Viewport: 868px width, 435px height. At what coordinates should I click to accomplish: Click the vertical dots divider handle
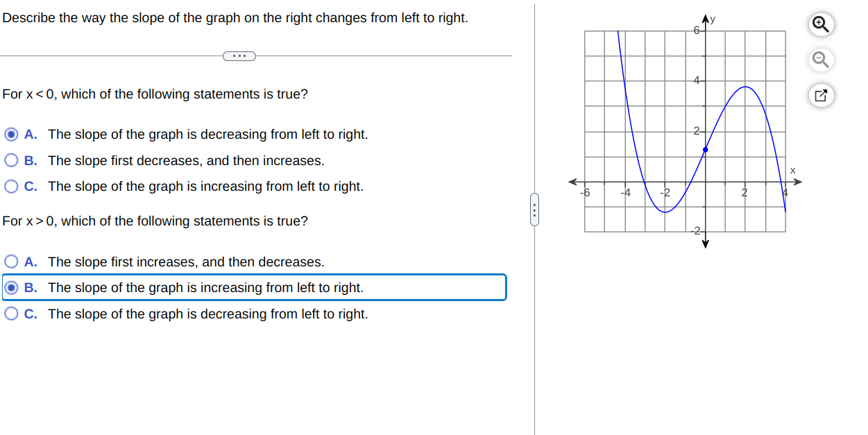point(534,209)
